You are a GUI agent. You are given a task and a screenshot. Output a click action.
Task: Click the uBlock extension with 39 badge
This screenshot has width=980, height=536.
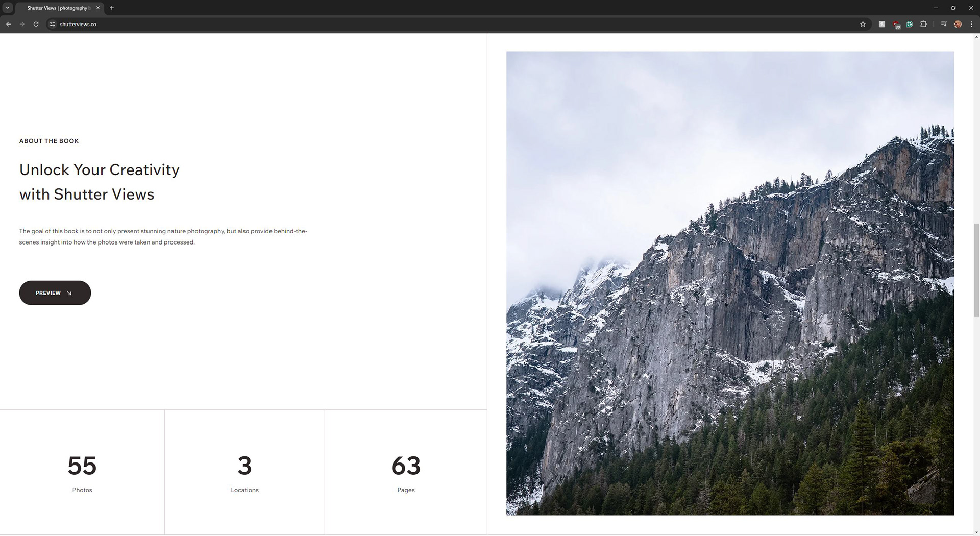tap(896, 24)
